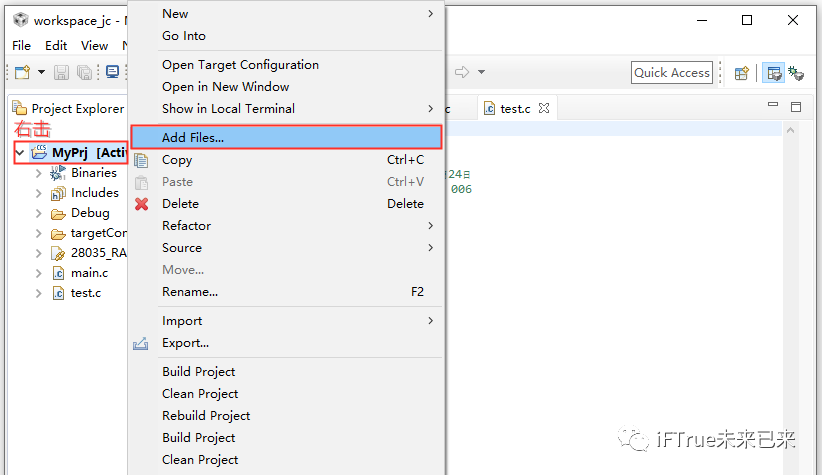Open the forward navigation history dropdown
The image size is (822, 475).
pyautogui.click(x=481, y=72)
